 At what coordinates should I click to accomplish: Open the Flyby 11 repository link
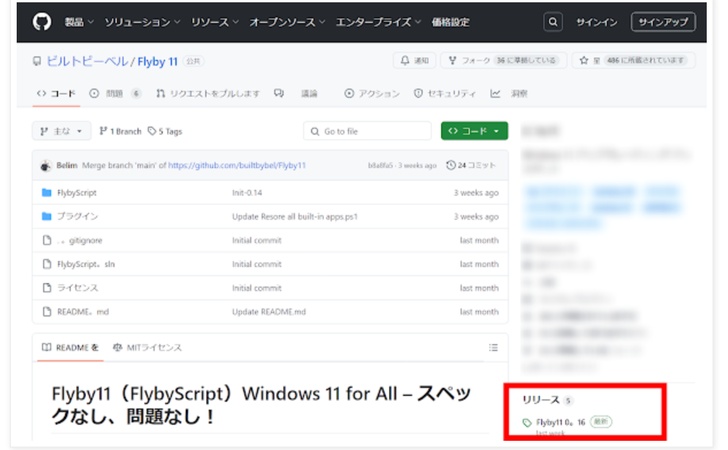[x=157, y=61]
